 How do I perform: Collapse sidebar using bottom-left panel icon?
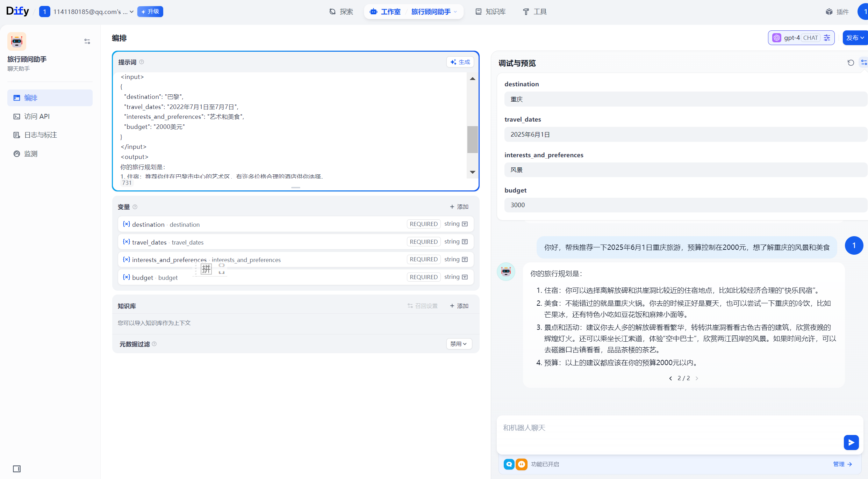(16, 469)
